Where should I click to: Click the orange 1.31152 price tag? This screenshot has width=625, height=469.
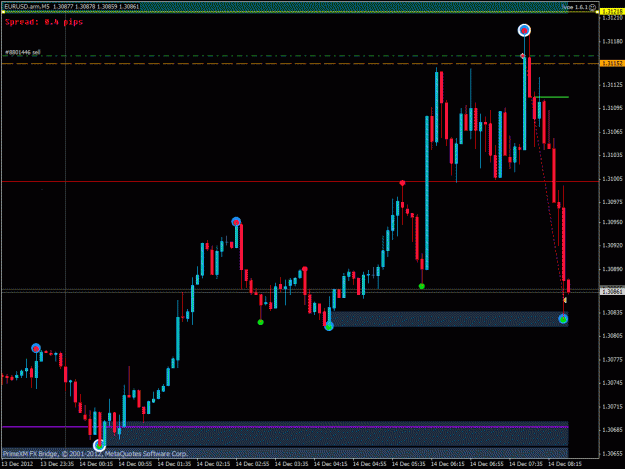pos(612,63)
